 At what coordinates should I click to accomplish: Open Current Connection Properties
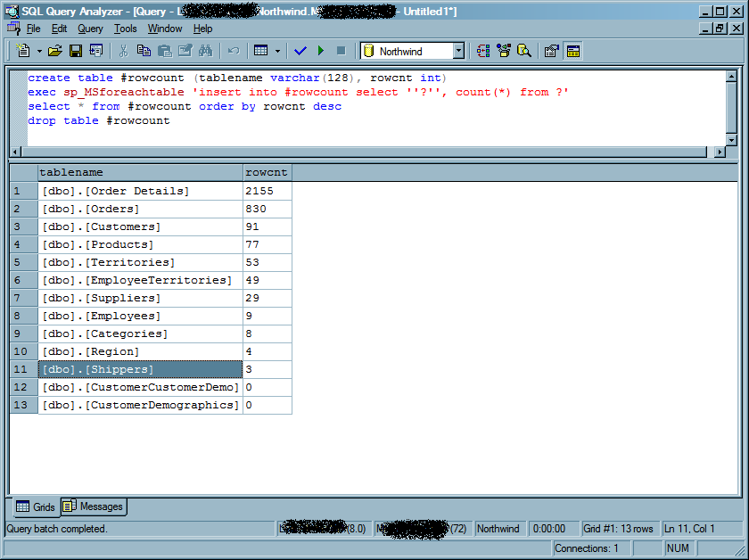tap(549, 51)
